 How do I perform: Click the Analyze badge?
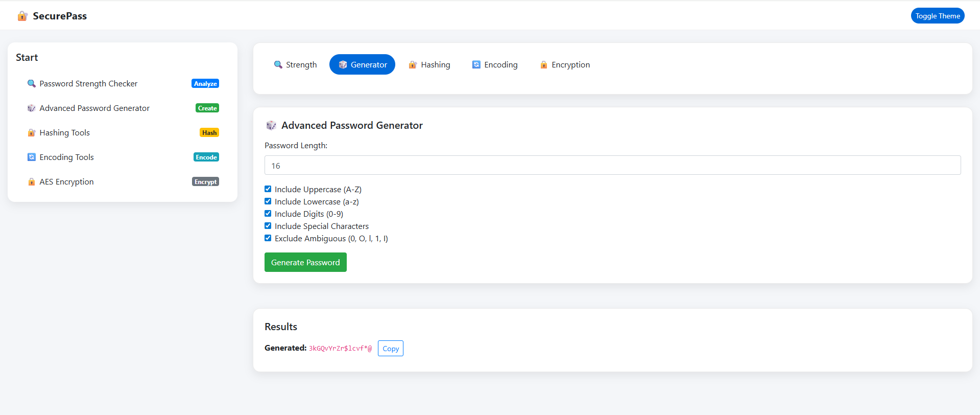pyautogui.click(x=205, y=83)
